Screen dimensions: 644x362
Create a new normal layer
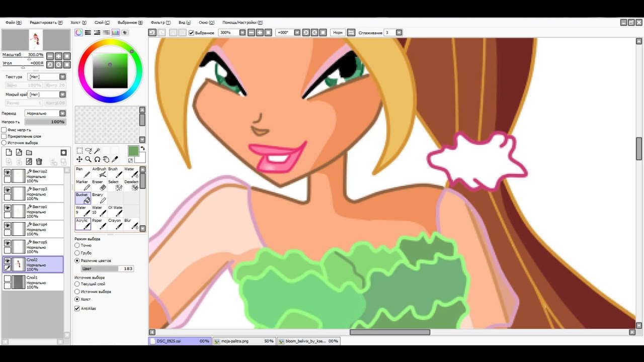[x=9, y=152]
